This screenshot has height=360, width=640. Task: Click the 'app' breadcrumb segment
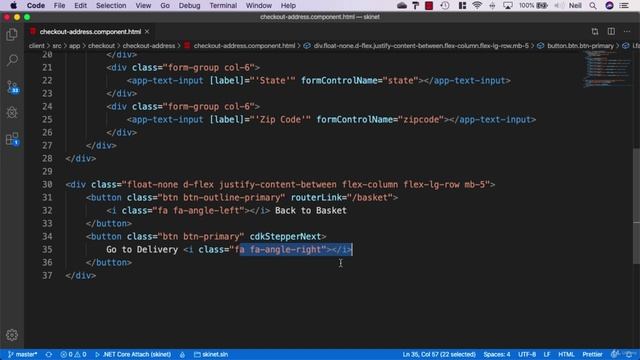coord(74,46)
